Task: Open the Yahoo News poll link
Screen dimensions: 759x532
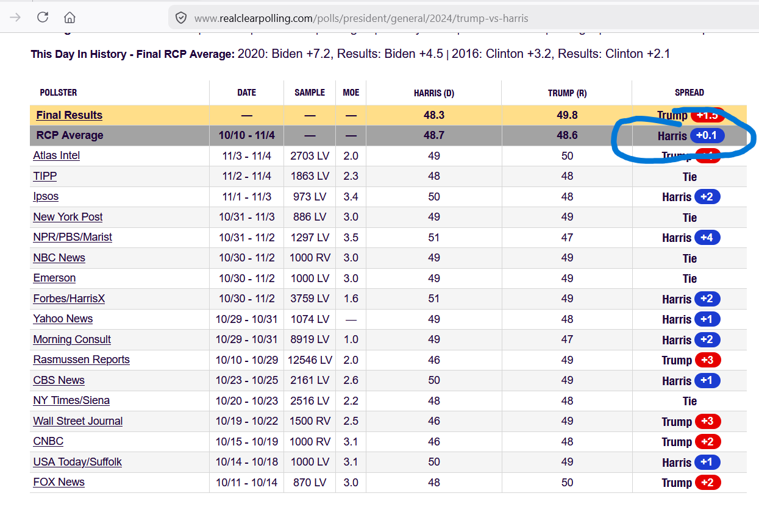Action: (63, 319)
